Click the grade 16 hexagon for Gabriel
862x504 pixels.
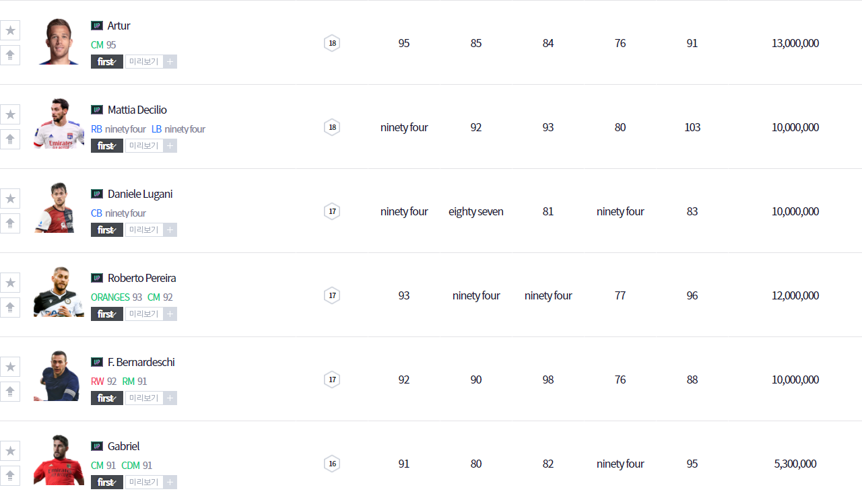pos(332,464)
